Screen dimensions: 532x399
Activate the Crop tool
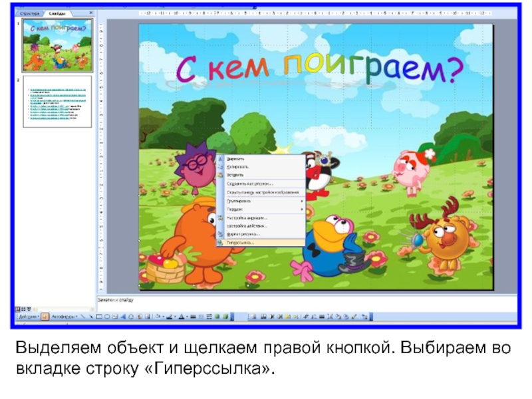click(x=306, y=317)
